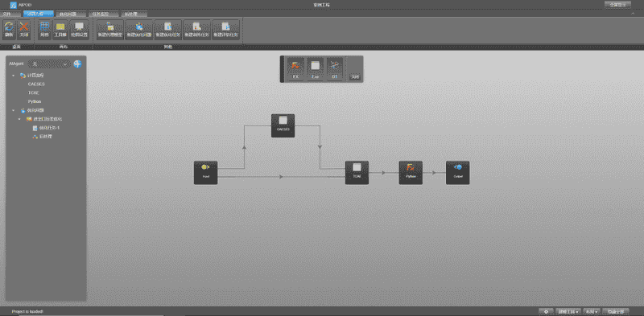This screenshot has height=316, width=644.
Task: Collapse the second tree group below Python
Action: click(13, 110)
